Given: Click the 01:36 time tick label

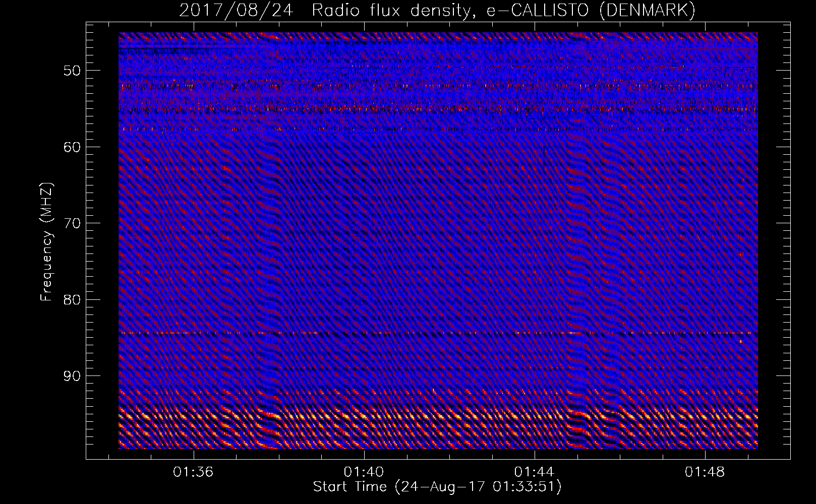Looking at the screenshot, I should [x=193, y=472].
